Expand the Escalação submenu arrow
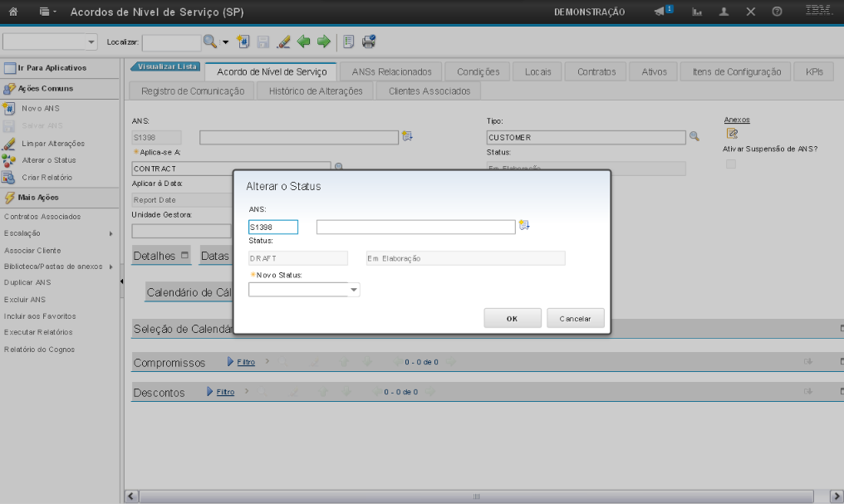Image resolution: width=844 pixels, height=504 pixels. pos(110,233)
